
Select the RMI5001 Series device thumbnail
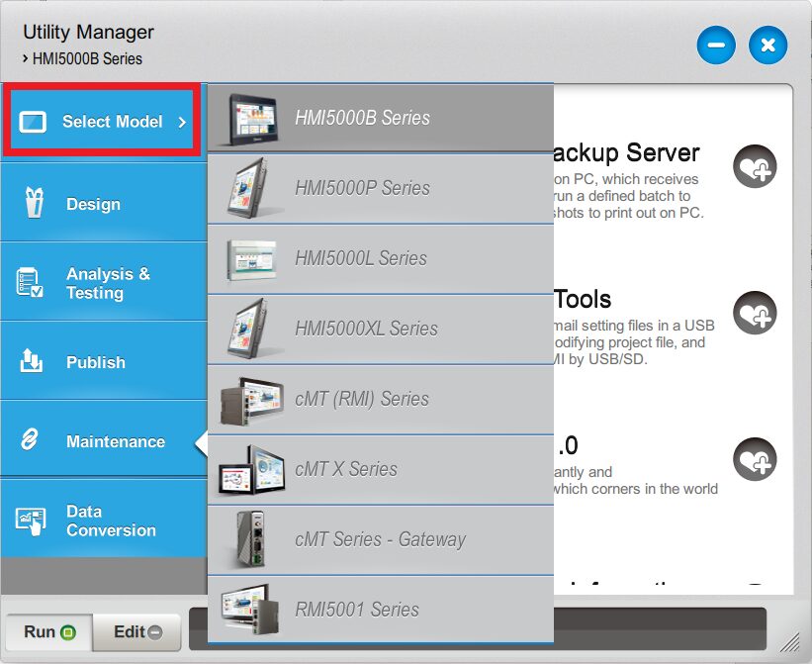point(250,610)
